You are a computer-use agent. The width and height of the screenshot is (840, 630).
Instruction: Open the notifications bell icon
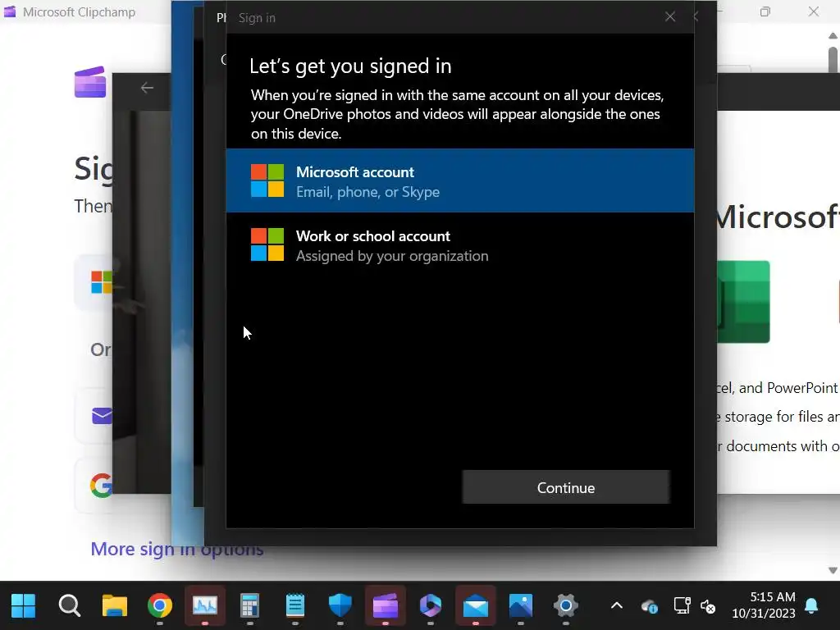(x=811, y=606)
